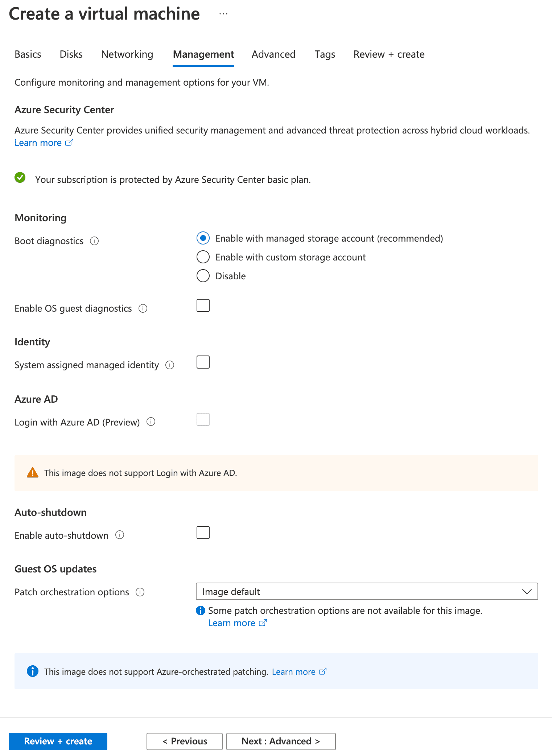Viewport: 552px width, 756px height.
Task: Click the info icon beside Enable OS guest diagnostics
Action: tap(143, 308)
